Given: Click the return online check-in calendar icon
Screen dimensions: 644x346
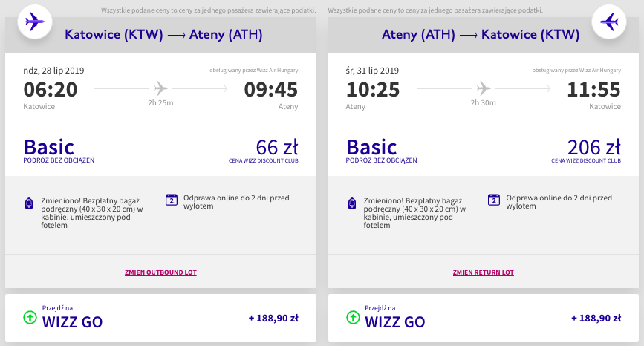Looking at the screenshot, I should tap(493, 199).
